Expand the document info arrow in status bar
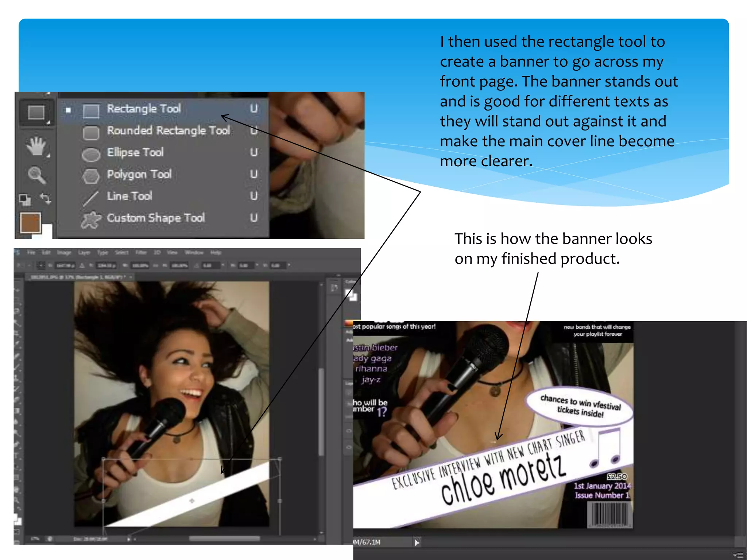Image resolution: width=747 pixels, height=560 pixels. click(128, 539)
